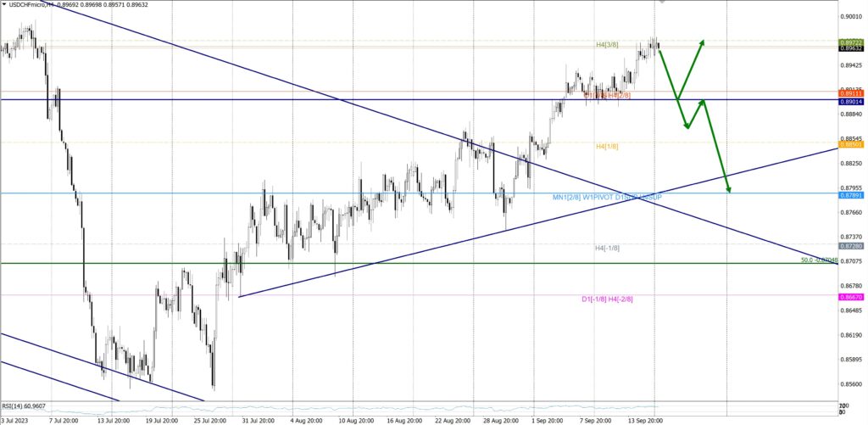
Task: Click the black 0.89632 current price tag
Action: [x=851, y=49]
